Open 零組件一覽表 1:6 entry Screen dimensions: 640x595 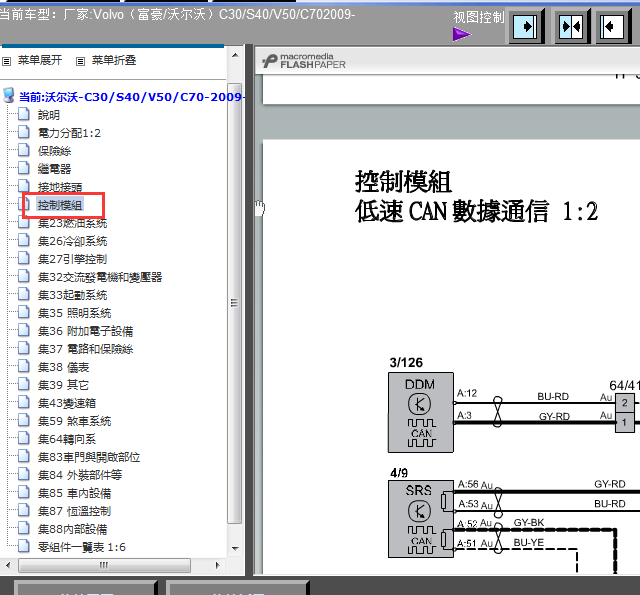click(x=82, y=547)
